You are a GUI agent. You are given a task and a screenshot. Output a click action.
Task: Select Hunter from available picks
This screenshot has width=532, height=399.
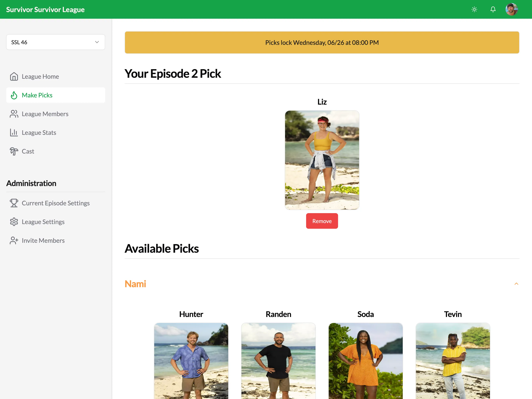(x=191, y=360)
